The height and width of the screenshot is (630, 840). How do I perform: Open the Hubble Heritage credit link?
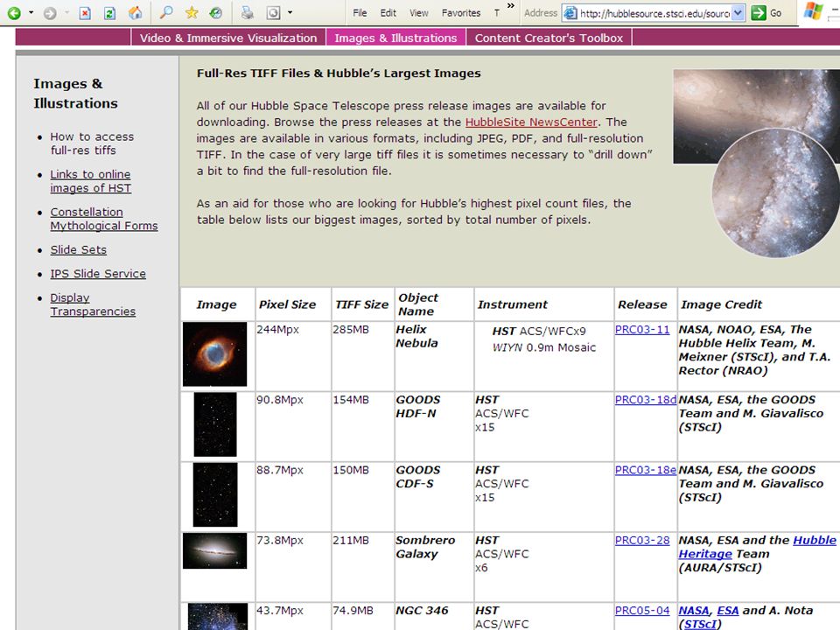[x=757, y=547]
